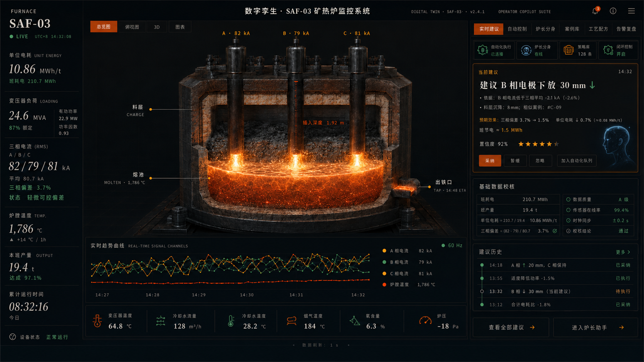The width and height of the screenshot is (644, 362).
Task: Expand the 13:12 history entry
Action: point(556,304)
